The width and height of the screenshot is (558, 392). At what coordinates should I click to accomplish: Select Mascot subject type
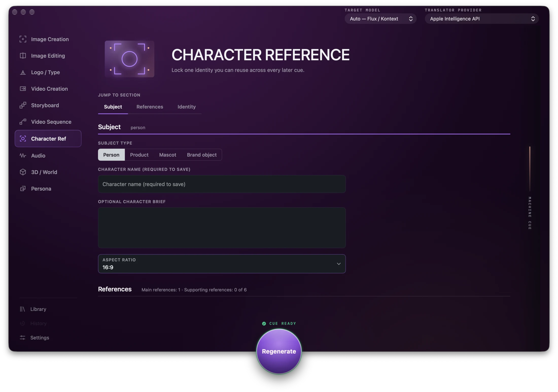point(167,155)
